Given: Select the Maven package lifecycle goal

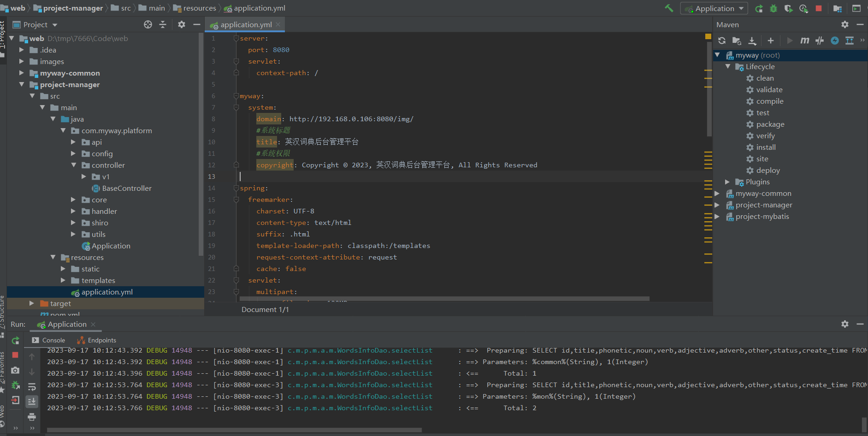Looking at the screenshot, I should 765,124.
